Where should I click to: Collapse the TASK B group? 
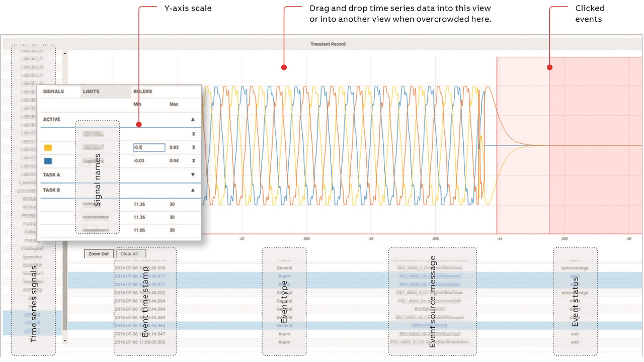point(193,191)
